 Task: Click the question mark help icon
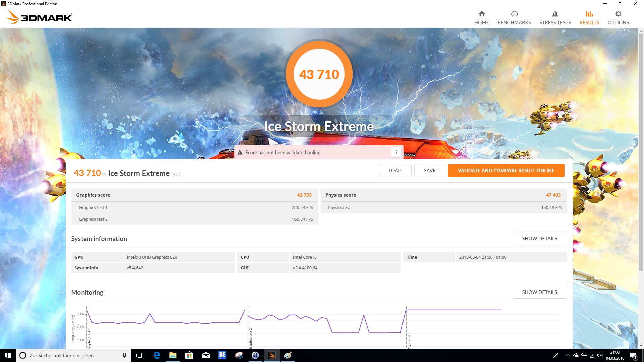(396, 152)
